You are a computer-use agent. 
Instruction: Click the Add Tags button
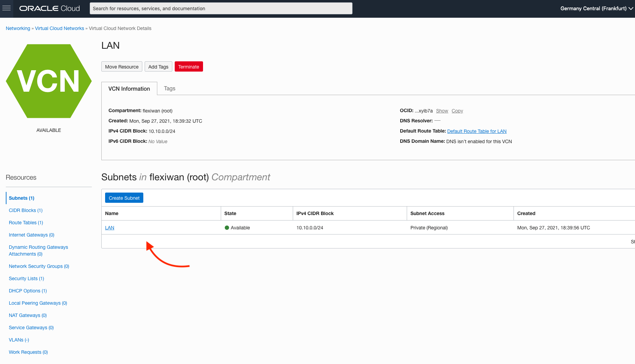(158, 67)
